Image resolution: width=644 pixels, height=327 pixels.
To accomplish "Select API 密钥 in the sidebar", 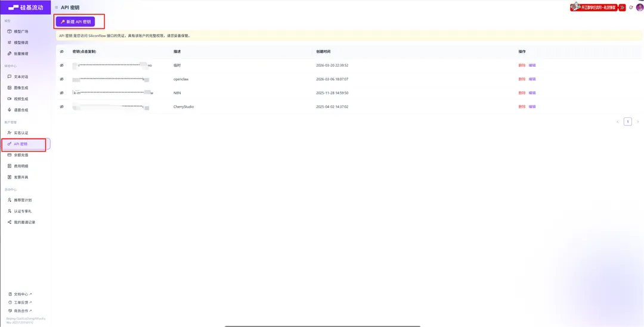I will pos(25,144).
